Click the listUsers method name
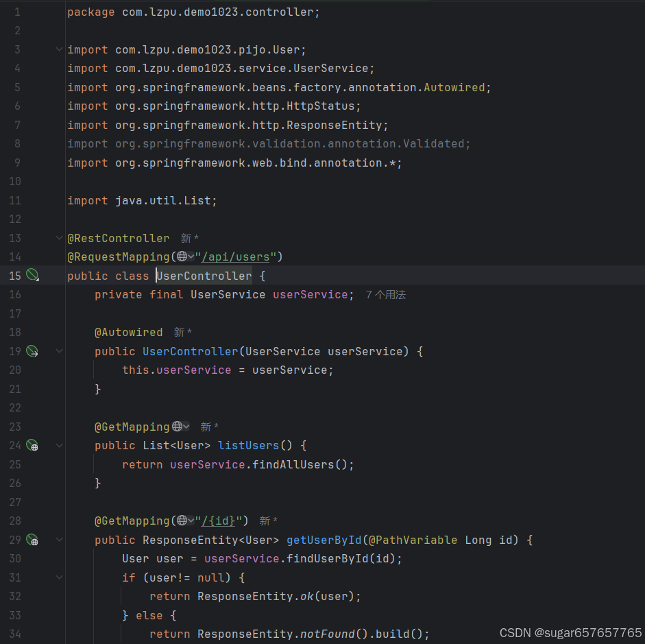 tap(248, 446)
